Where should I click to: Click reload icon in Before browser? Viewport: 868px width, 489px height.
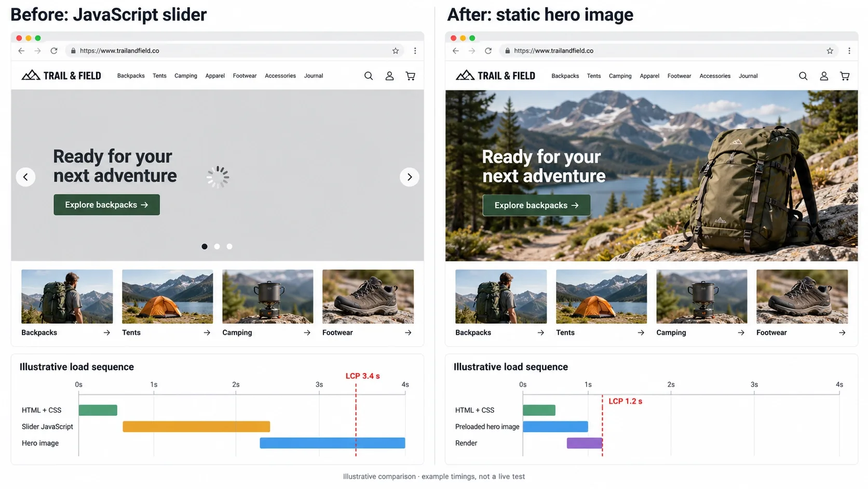[x=54, y=50]
